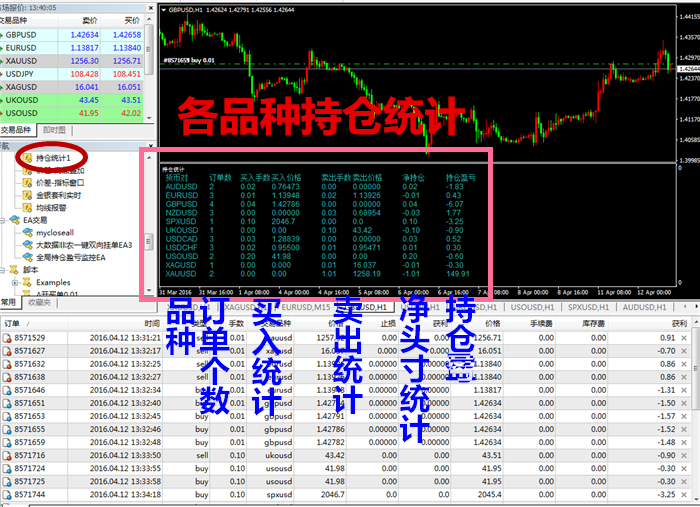Screen dimensions: 700x507
Task: Click the 全局持仓盈亏监控EA advisor icon
Action: [28, 258]
